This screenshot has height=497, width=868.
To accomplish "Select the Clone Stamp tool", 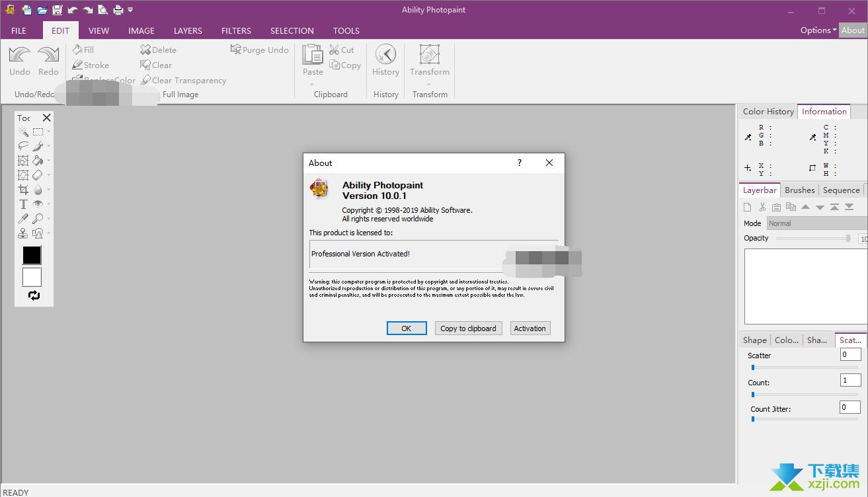I will tap(23, 233).
